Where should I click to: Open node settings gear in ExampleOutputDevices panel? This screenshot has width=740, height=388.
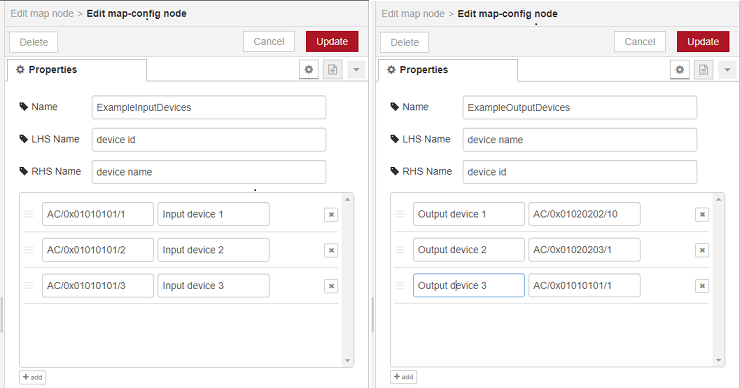pos(680,70)
